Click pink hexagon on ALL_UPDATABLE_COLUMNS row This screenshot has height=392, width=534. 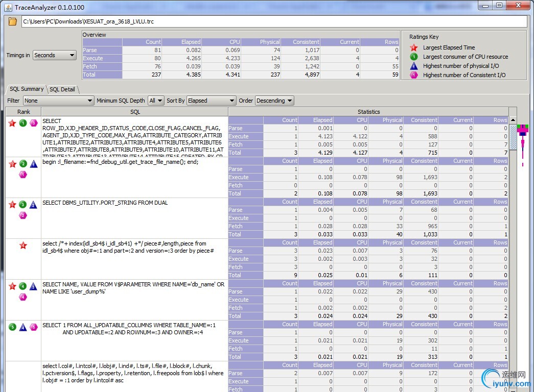point(33,327)
